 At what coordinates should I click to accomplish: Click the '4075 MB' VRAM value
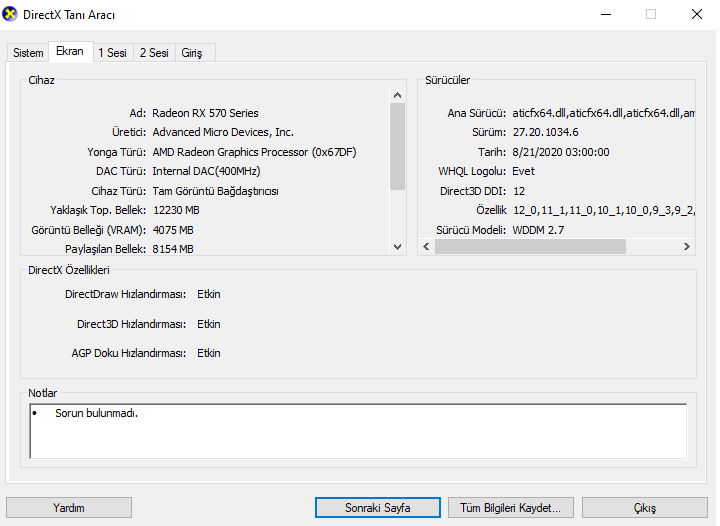(x=173, y=230)
